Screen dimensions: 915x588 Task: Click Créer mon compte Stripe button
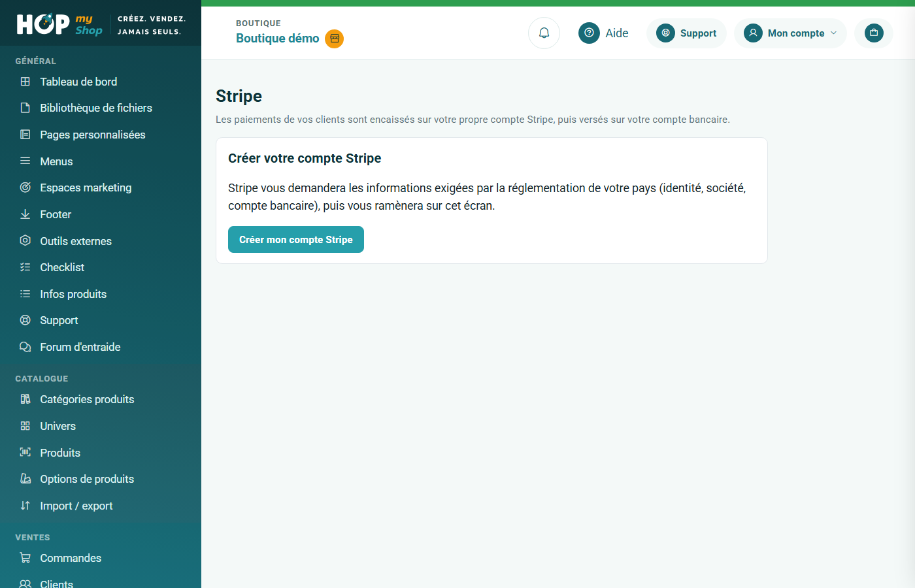point(296,239)
